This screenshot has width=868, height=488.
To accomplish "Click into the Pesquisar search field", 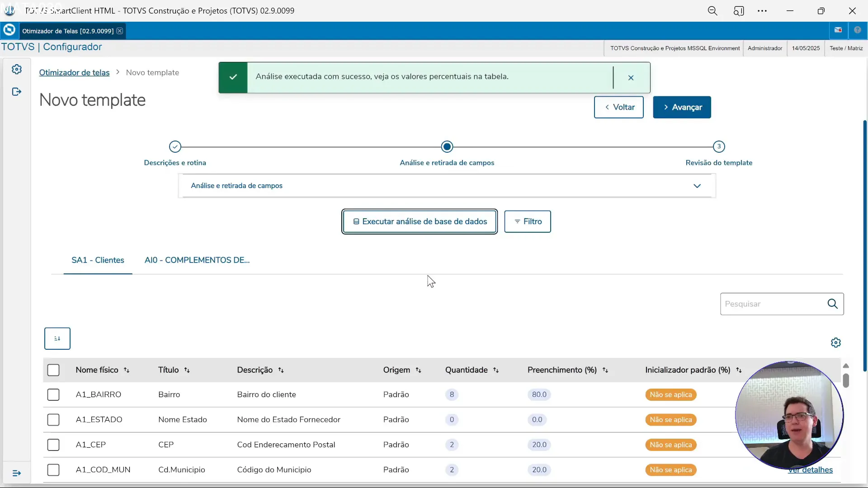I will click(x=771, y=304).
